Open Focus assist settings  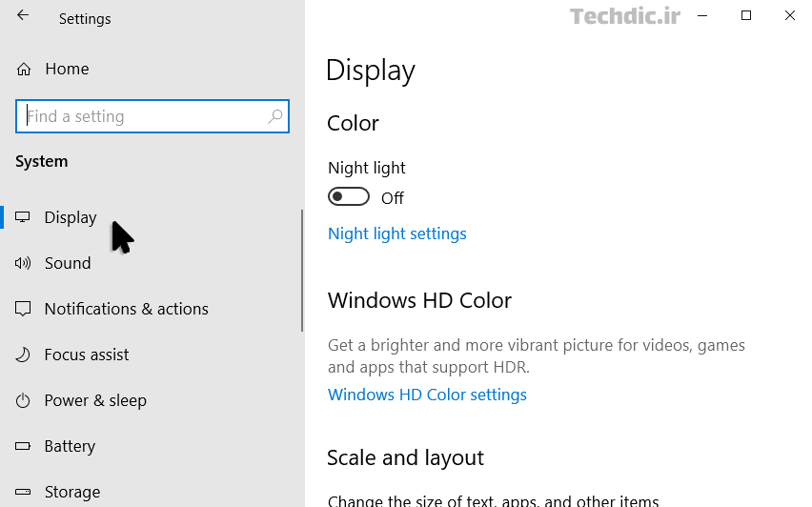point(87,355)
